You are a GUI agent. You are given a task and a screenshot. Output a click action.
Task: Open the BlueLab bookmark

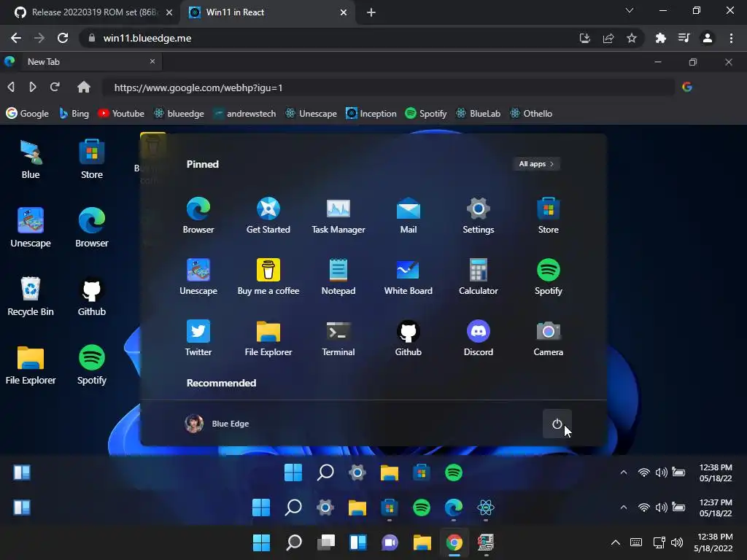[478, 113]
